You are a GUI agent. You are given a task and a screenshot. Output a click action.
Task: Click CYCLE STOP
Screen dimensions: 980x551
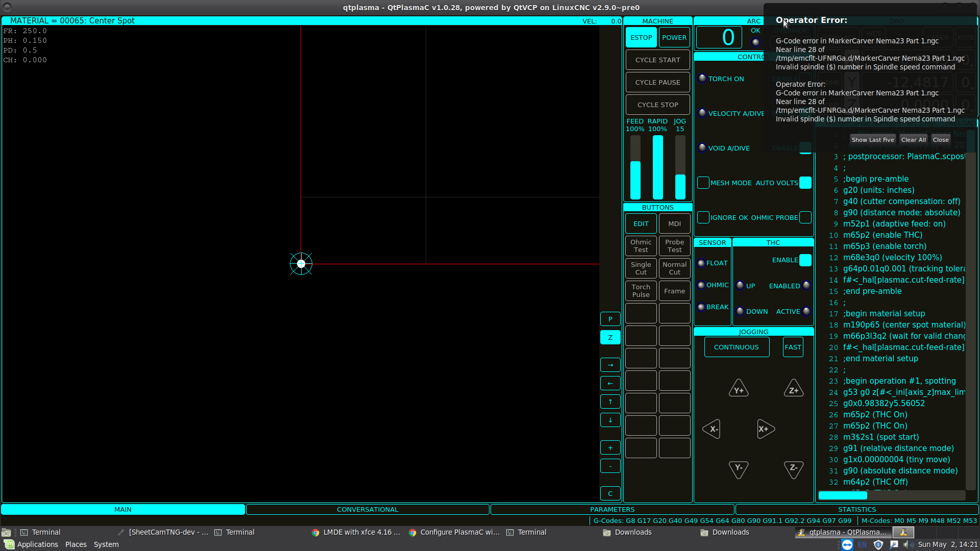(658, 105)
